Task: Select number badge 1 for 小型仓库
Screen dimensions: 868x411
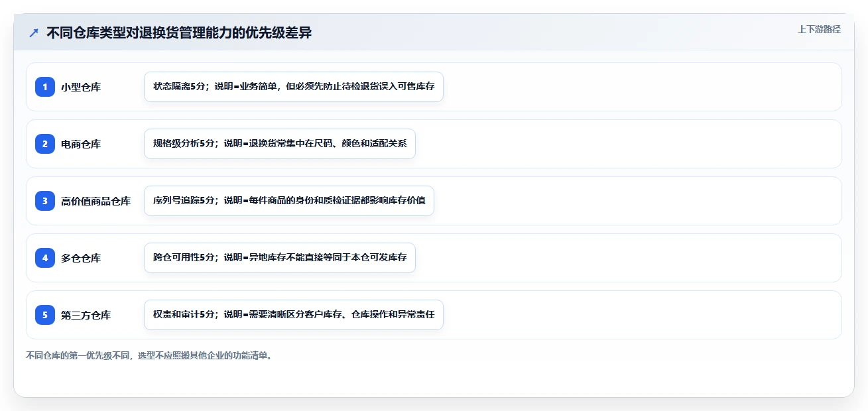Action: click(x=45, y=87)
